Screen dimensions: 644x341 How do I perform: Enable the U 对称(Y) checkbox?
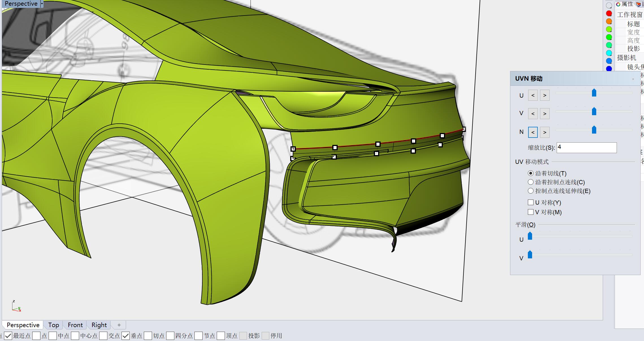(x=531, y=202)
